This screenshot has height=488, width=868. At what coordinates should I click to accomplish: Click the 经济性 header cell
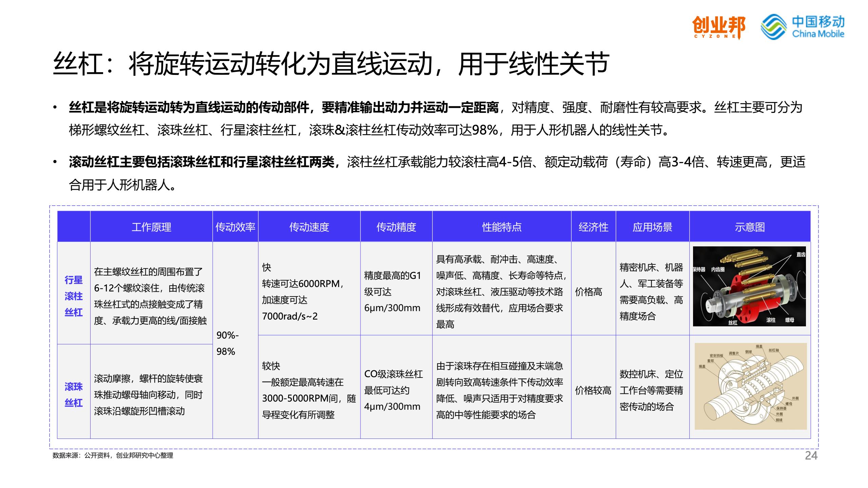[x=593, y=227]
